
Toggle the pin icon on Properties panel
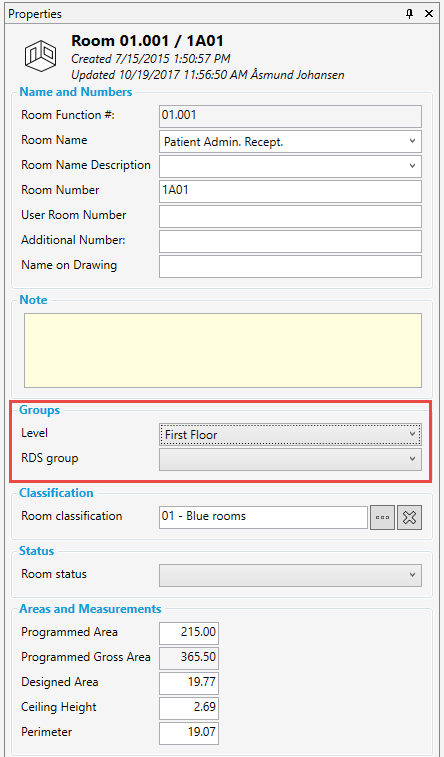click(x=410, y=14)
